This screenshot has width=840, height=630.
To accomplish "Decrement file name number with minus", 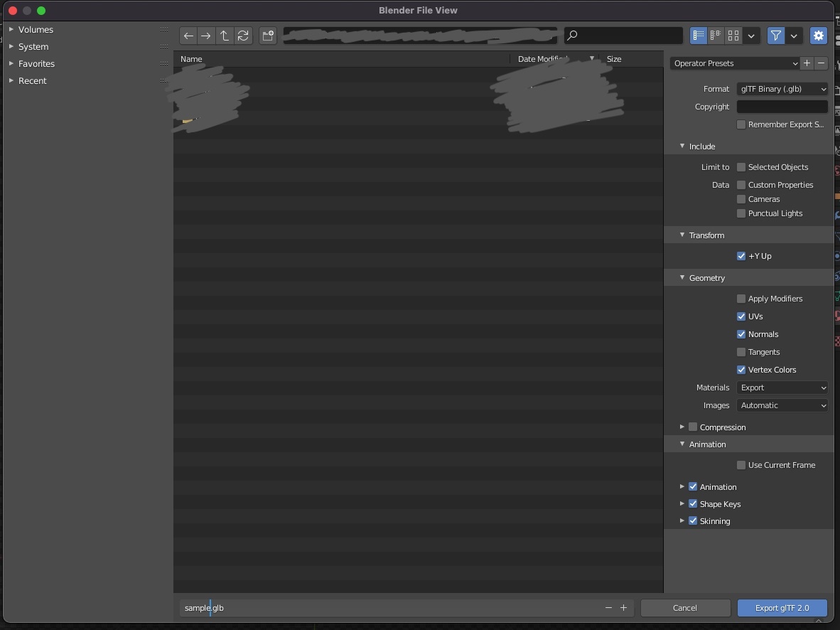I will tap(608, 608).
